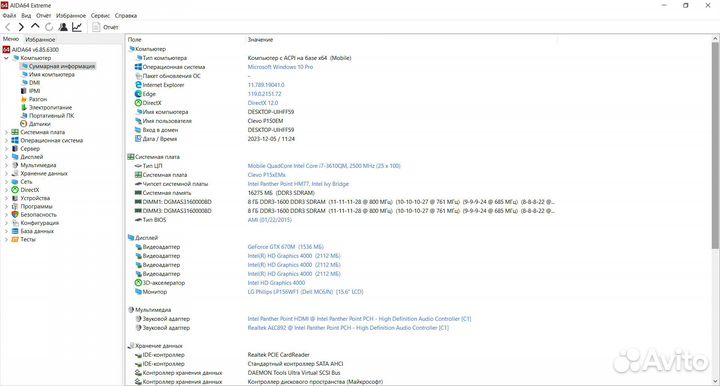
Task: Expand Сеть tree node
Action: click(6, 182)
